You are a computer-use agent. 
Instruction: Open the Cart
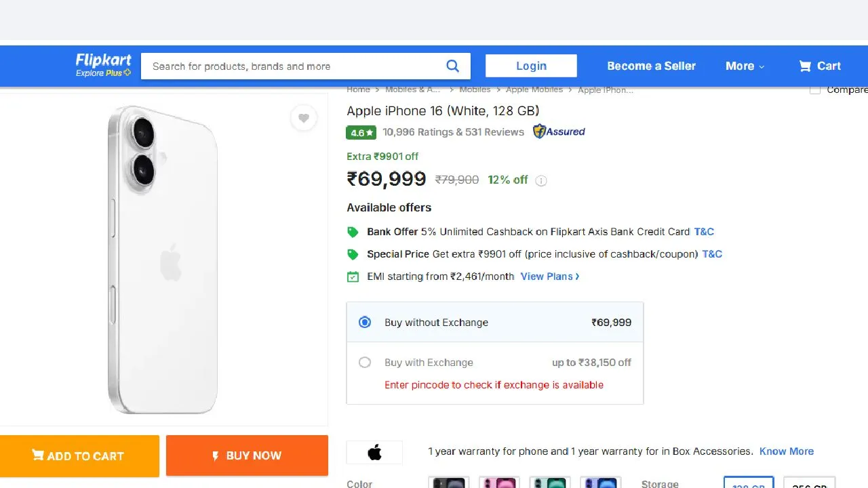tap(819, 66)
